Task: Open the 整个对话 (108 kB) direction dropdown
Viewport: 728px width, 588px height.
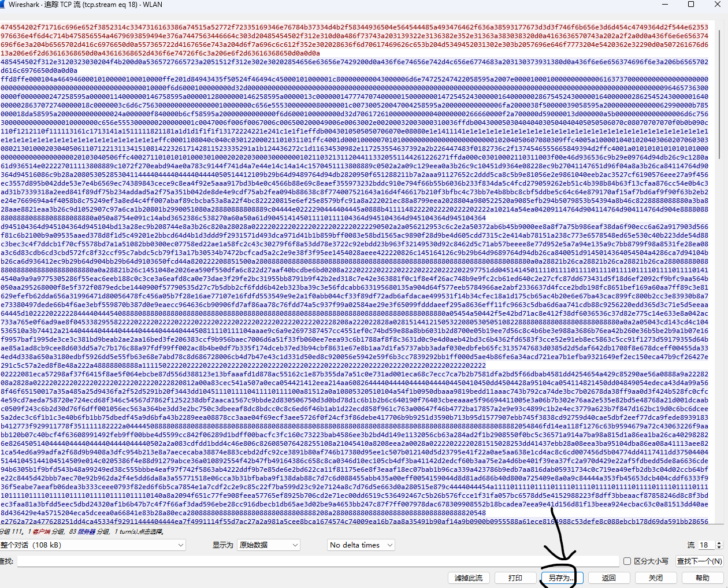Action: [x=92, y=545]
